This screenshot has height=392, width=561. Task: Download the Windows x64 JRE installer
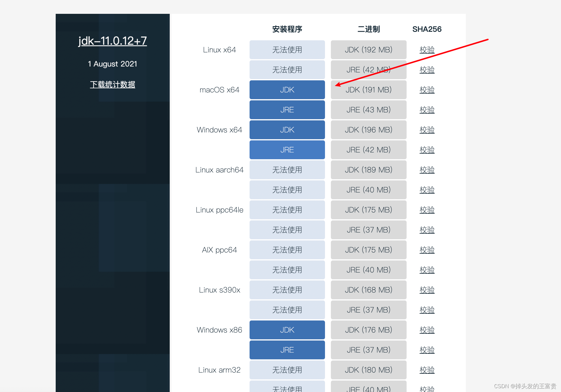tap(287, 150)
